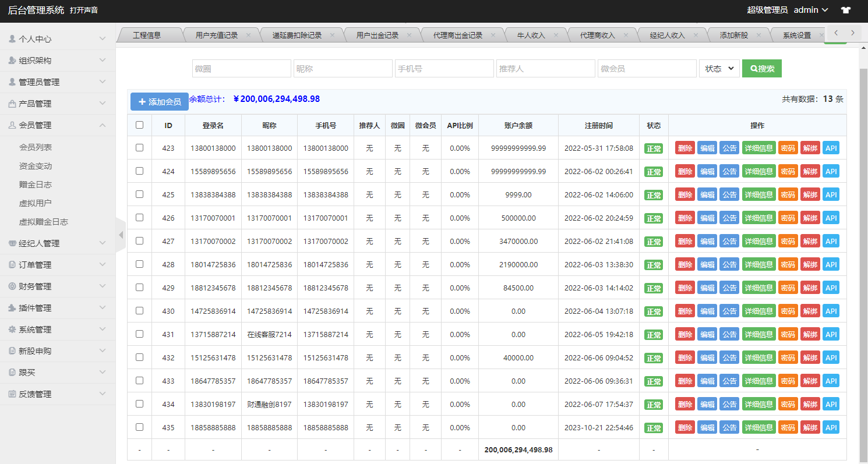Click 编辑 for member ID 426
Image resolution: width=868 pixels, height=464 pixels.
tap(707, 218)
